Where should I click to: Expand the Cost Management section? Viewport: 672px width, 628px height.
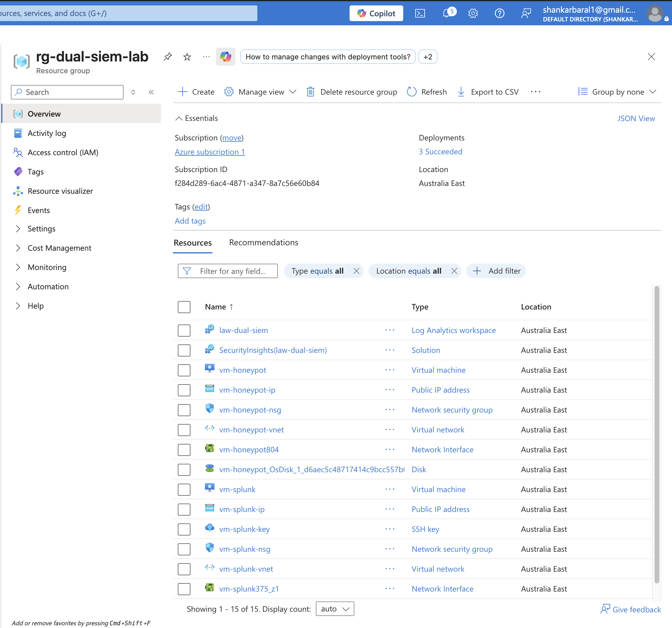coord(18,248)
